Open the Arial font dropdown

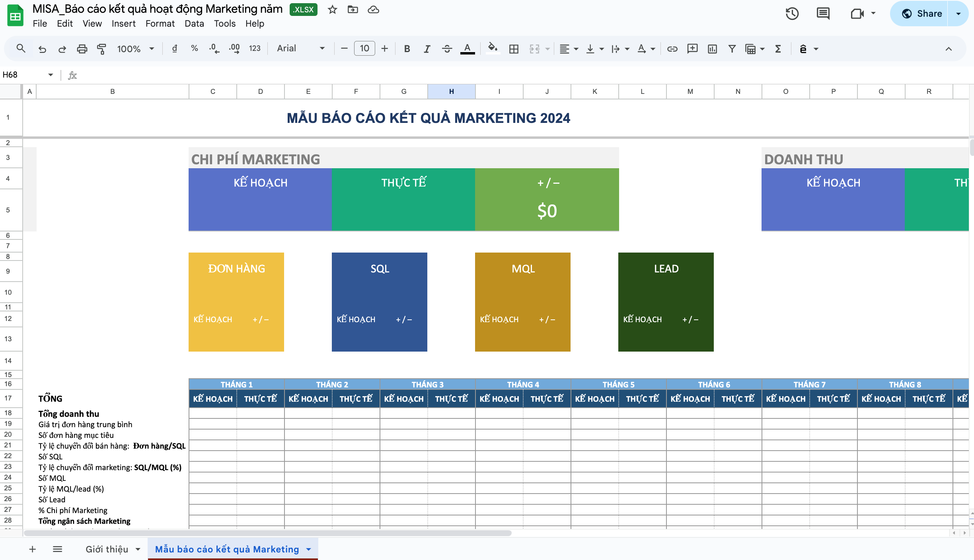click(301, 49)
